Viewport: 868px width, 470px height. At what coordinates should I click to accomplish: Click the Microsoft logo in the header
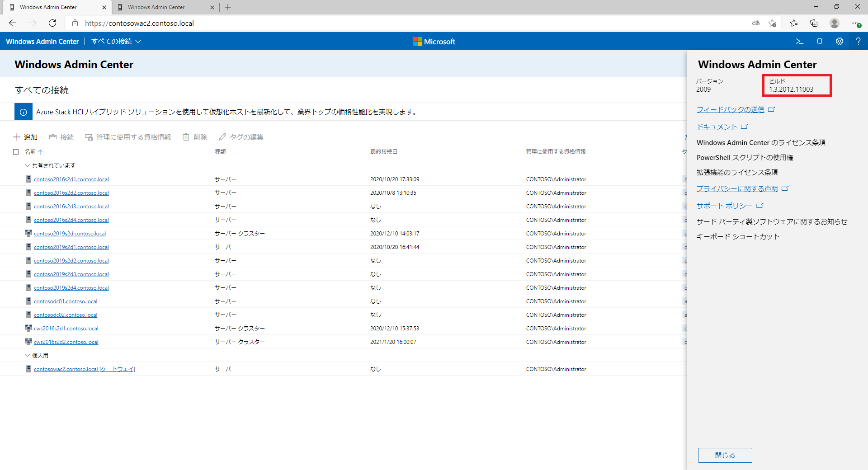coord(434,42)
